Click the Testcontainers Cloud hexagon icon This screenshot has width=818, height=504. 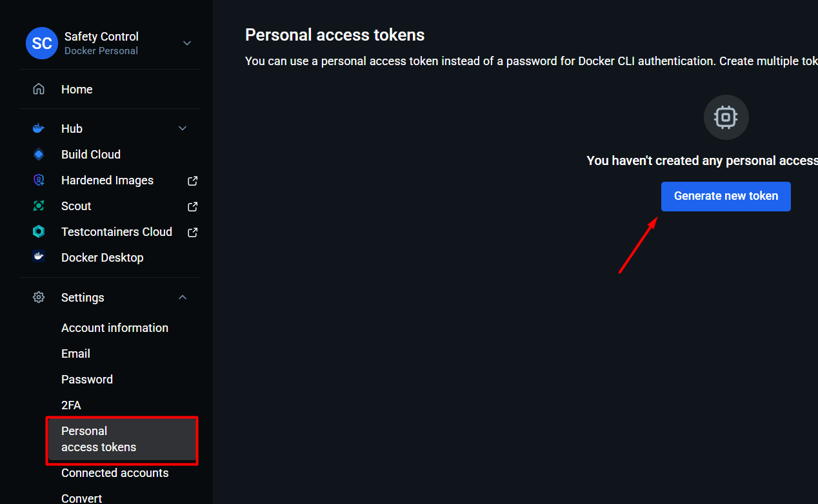39,232
